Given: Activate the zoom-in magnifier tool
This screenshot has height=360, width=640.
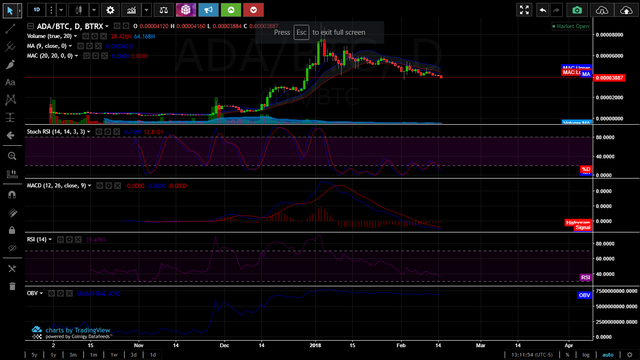Looking at the screenshot, I should (x=12, y=156).
